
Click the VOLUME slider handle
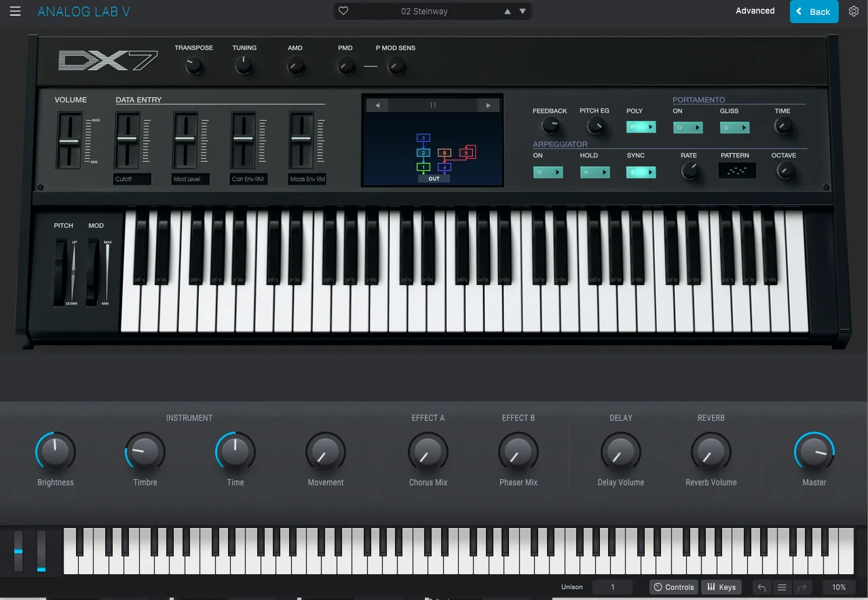pyautogui.click(x=69, y=142)
